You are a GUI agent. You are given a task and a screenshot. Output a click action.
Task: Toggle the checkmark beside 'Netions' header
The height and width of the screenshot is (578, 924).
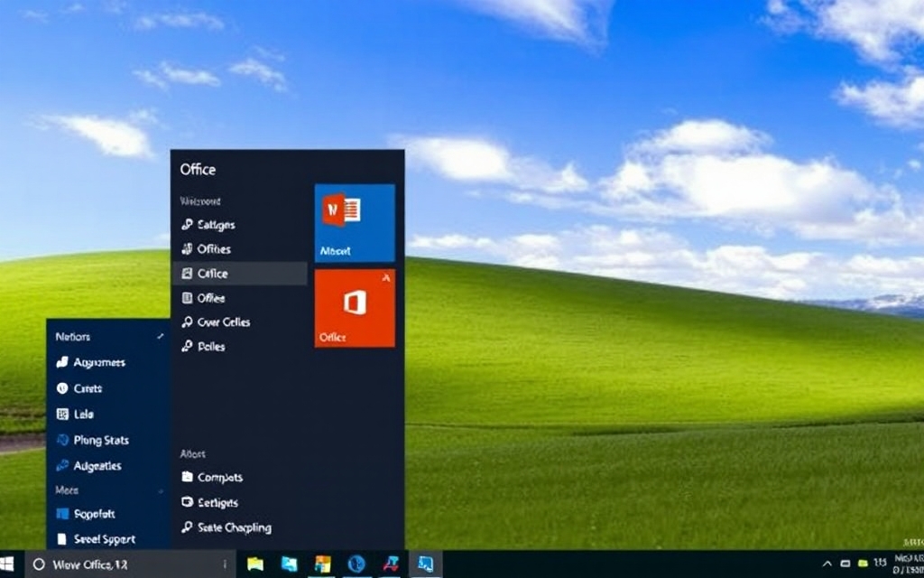[161, 336]
